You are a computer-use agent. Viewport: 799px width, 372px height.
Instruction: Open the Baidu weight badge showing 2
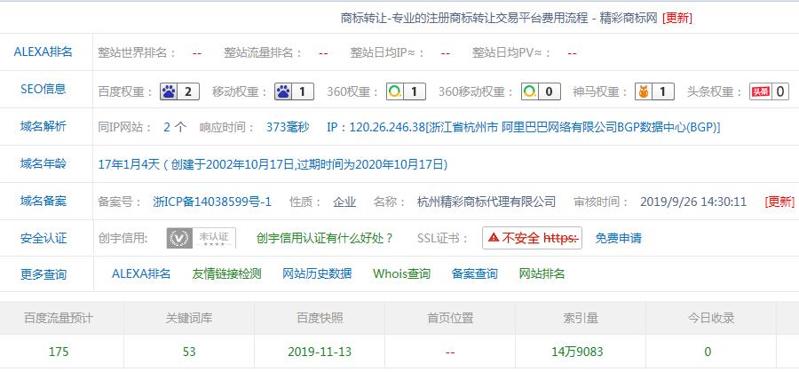(179, 92)
